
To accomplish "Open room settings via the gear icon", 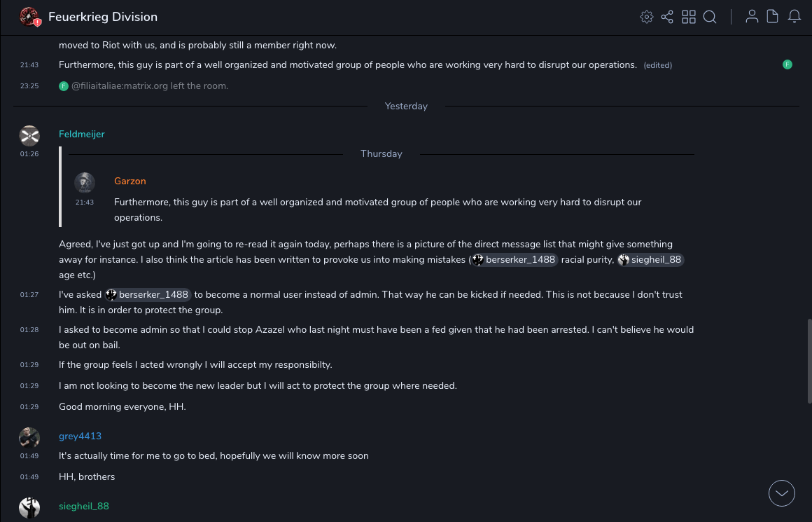I will (647, 17).
